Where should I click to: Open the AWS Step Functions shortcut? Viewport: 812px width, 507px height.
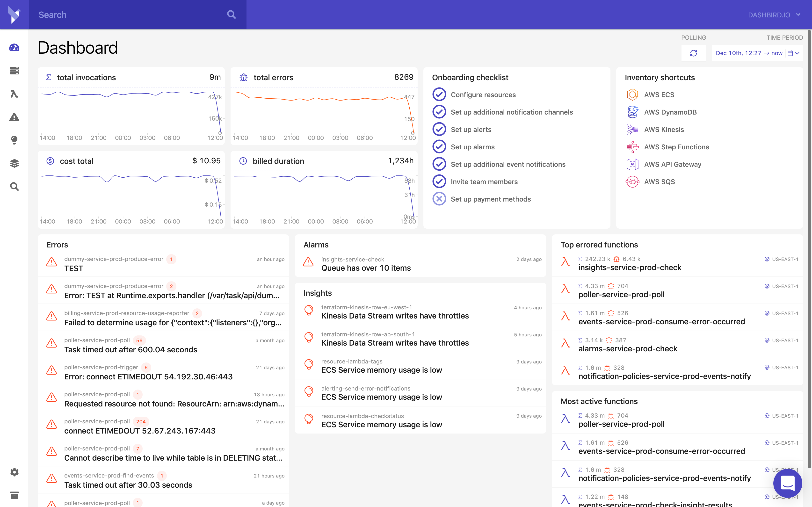pos(676,147)
